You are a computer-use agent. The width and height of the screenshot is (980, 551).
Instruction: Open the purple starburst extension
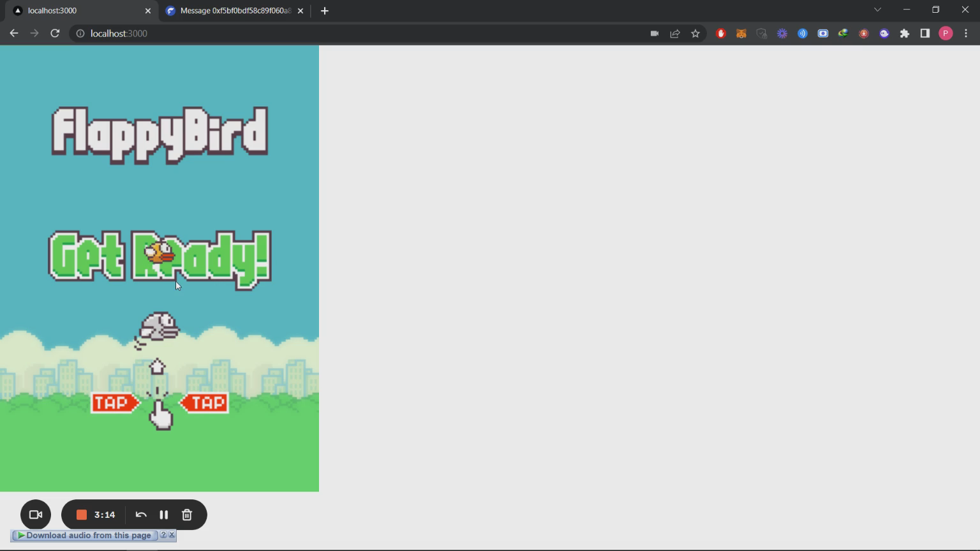782,33
